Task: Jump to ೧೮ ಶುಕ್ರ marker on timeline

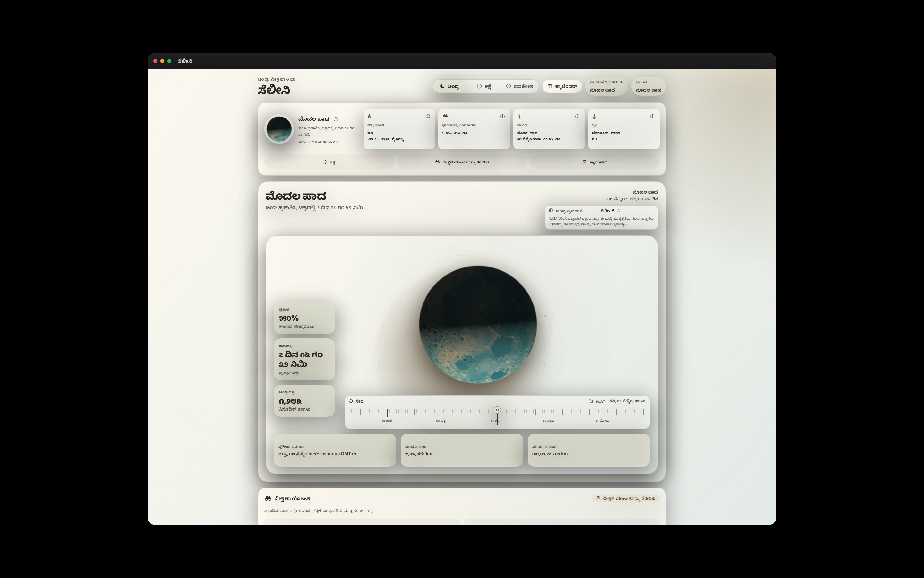Action: pyautogui.click(x=441, y=421)
